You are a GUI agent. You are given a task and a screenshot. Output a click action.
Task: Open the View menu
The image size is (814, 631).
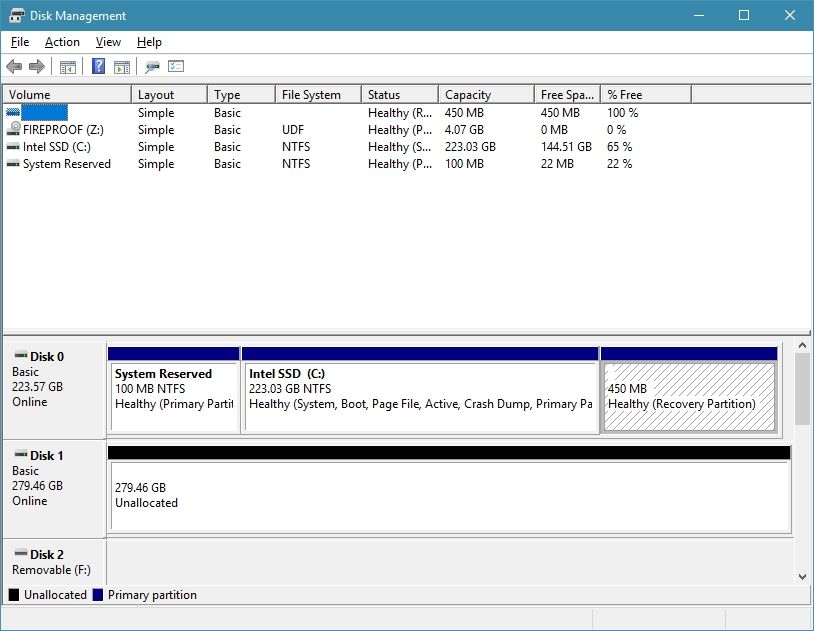[x=108, y=42]
